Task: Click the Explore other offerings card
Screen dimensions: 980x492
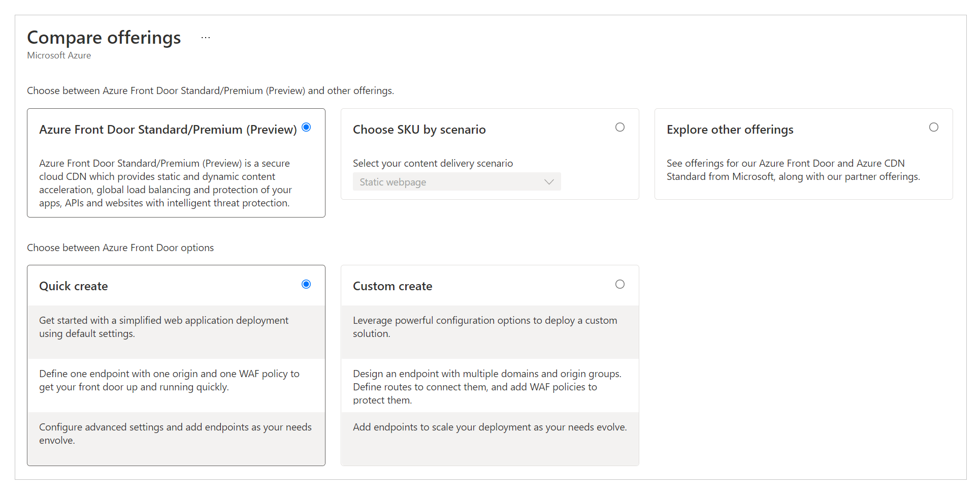Action: (x=803, y=153)
